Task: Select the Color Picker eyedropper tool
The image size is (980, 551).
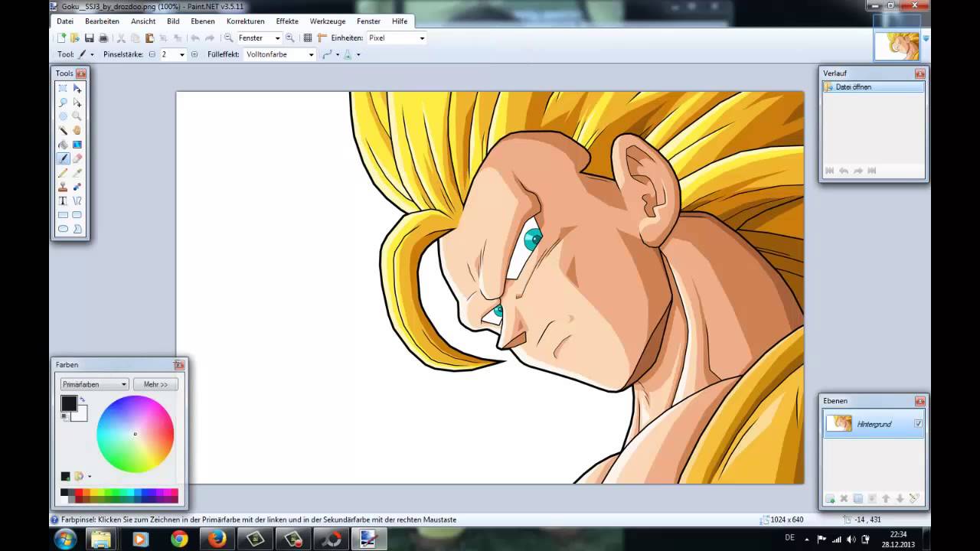Action: click(x=77, y=173)
